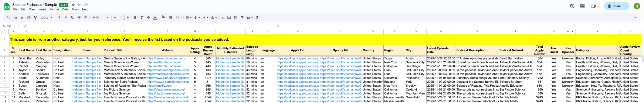Collapse the toolbar with chevron arrow

[635, 17]
